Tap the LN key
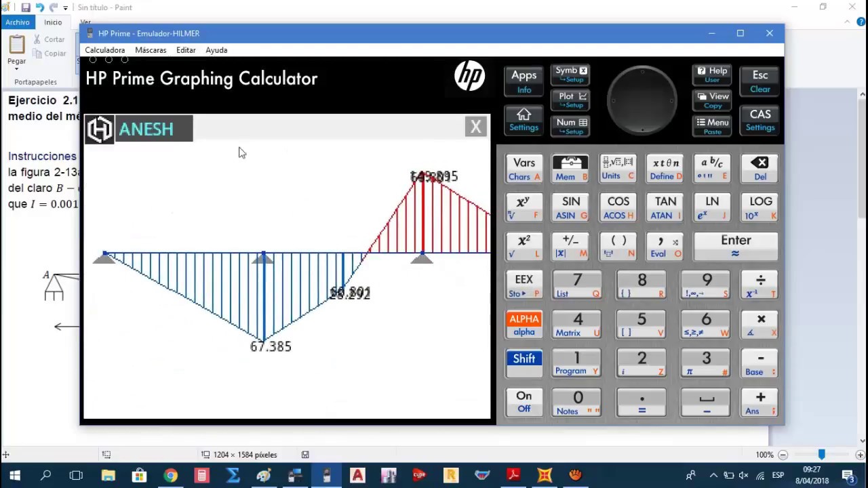The height and width of the screenshot is (488, 868). (x=712, y=207)
